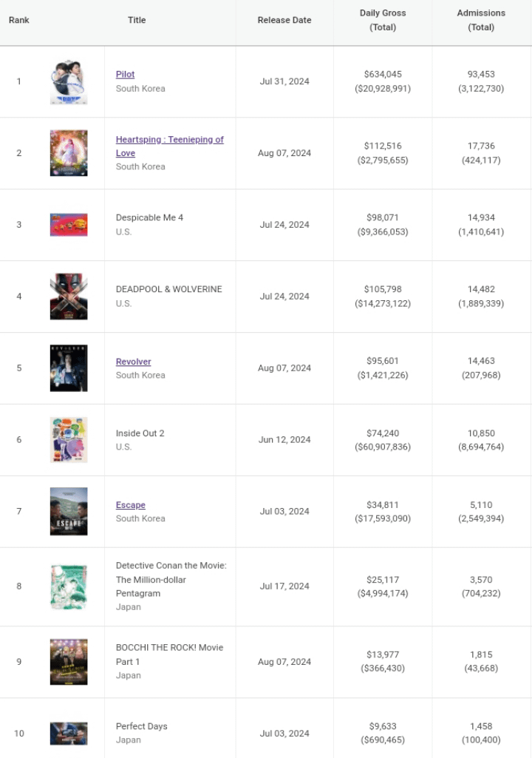Open the Escape movie link
The image size is (532, 758).
click(130, 505)
